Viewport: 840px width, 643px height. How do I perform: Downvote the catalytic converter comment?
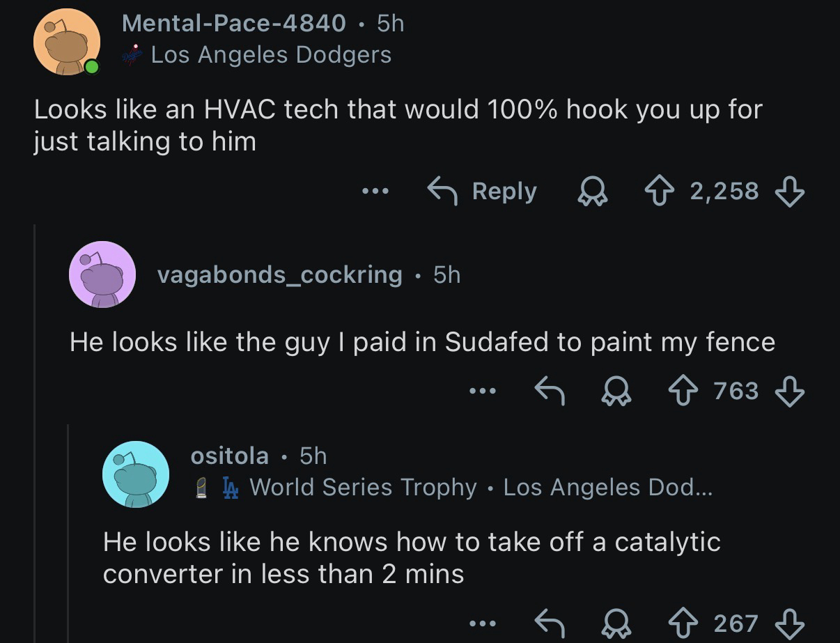[791, 622]
